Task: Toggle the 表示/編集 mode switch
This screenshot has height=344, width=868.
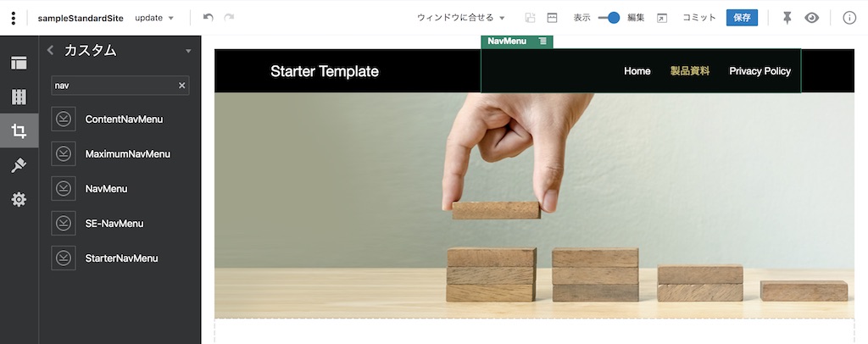Action: point(609,18)
